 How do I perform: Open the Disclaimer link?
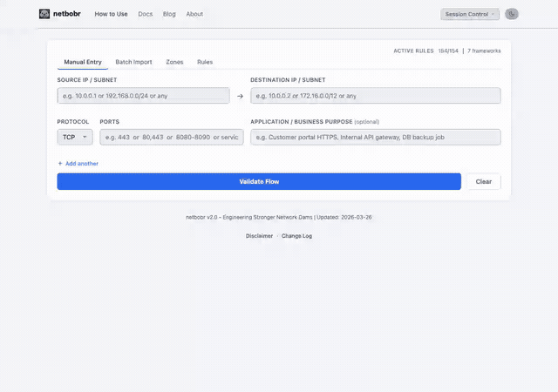pos(259,236)
